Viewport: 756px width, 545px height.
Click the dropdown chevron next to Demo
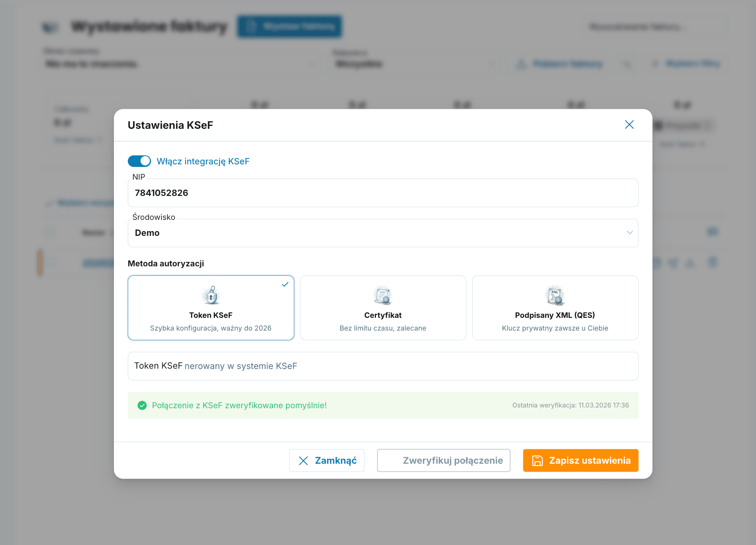click(629, 233)
